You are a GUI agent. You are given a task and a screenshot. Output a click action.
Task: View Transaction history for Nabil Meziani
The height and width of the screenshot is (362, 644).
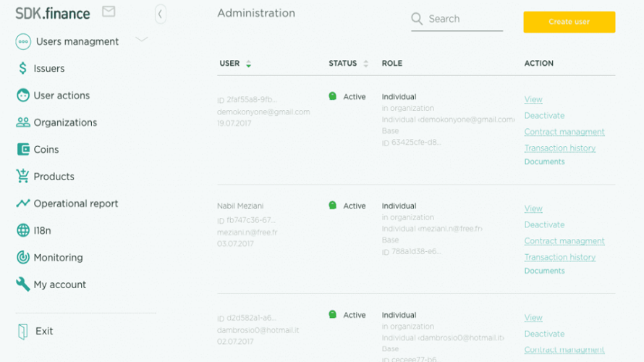click(x=560, y=257)
